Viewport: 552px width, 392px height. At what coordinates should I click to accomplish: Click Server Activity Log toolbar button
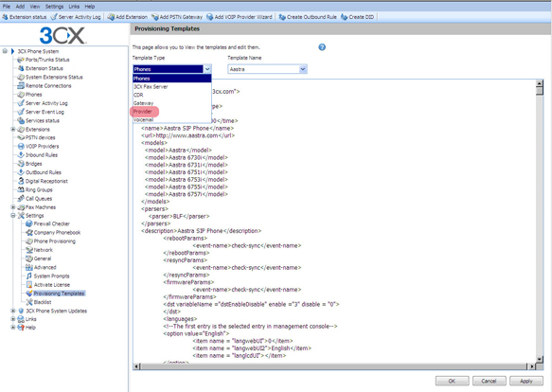tap(76, 17)
